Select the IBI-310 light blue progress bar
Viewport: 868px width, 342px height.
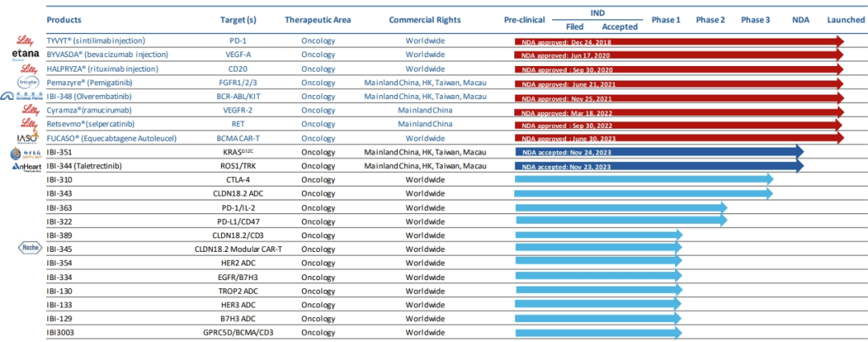(644, 179)
